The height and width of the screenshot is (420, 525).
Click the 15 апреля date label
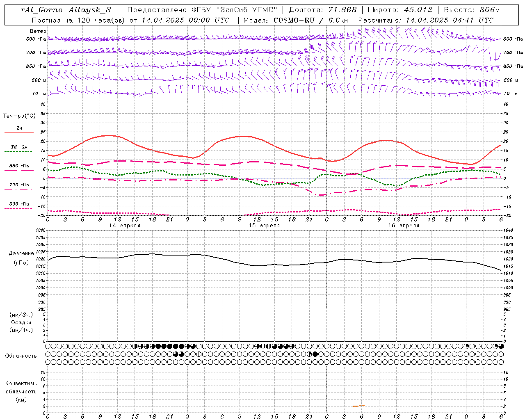pyautogui.click(x=264, y=226)
